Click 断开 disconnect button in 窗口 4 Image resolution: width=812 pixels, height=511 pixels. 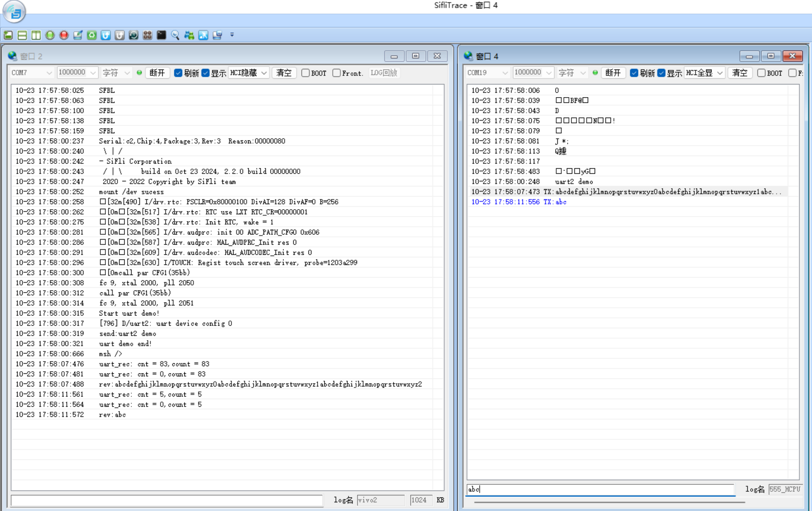613,73
